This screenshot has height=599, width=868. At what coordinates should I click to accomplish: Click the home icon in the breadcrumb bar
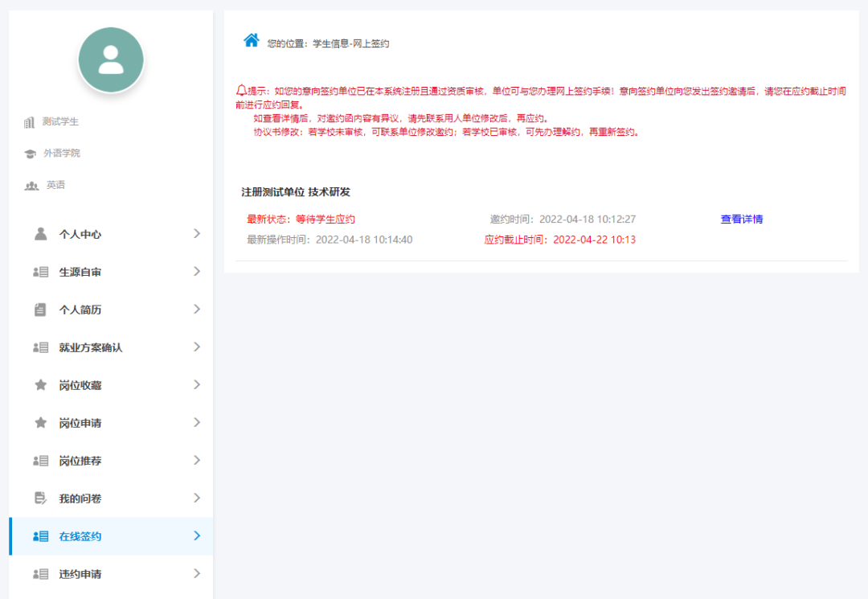[x=250, y=41]
